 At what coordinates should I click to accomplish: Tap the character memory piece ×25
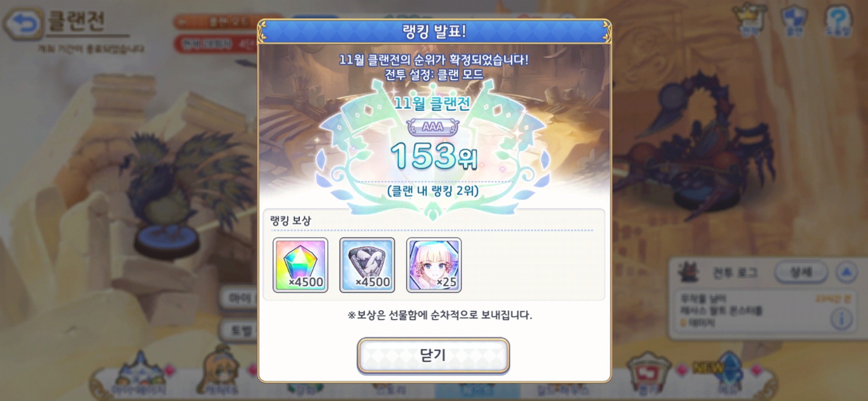pyautogui.click(x=434, y=265)
